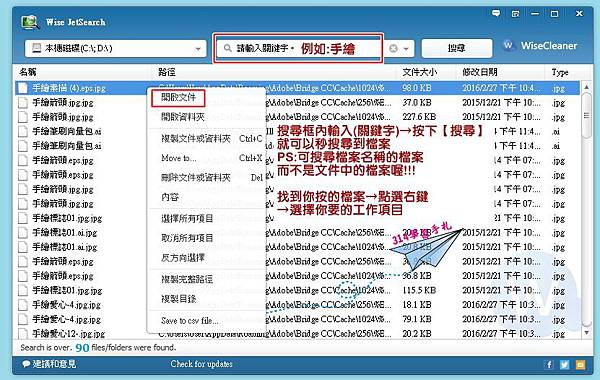Select the 手繪箭頭.jpg.jpg row sized 37.0 KB
Screen dimensions: 600x380
point(297,103)
